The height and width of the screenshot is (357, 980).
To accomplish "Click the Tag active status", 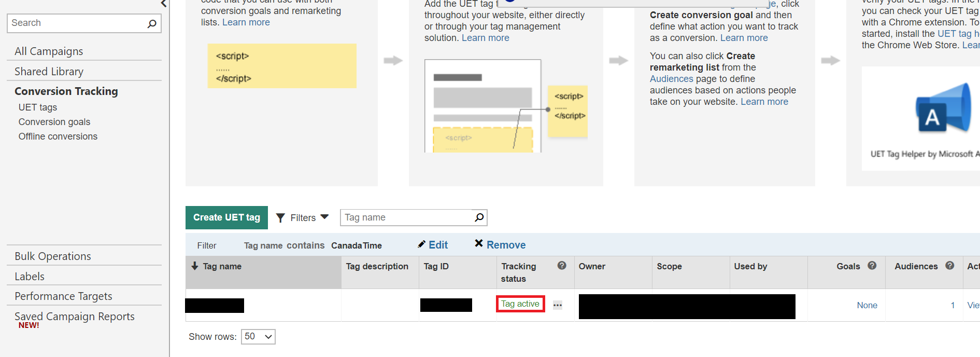I will [520, 304].
